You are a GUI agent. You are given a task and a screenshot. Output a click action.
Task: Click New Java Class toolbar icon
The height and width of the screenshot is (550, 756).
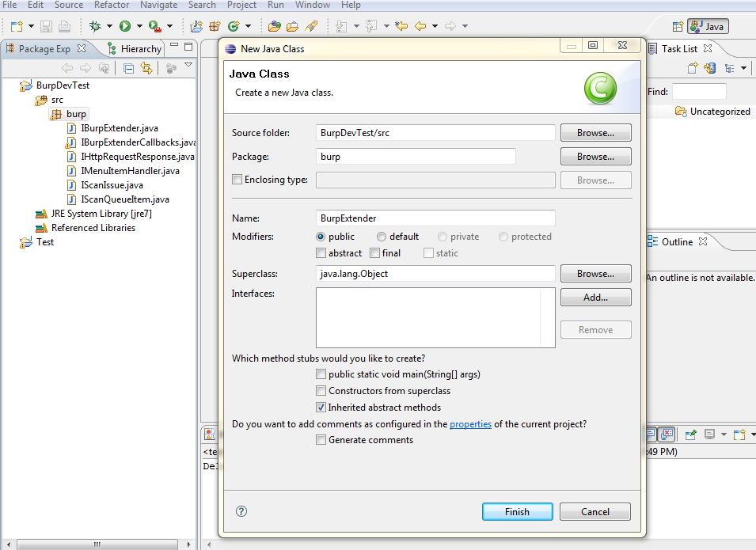(234, 26)
